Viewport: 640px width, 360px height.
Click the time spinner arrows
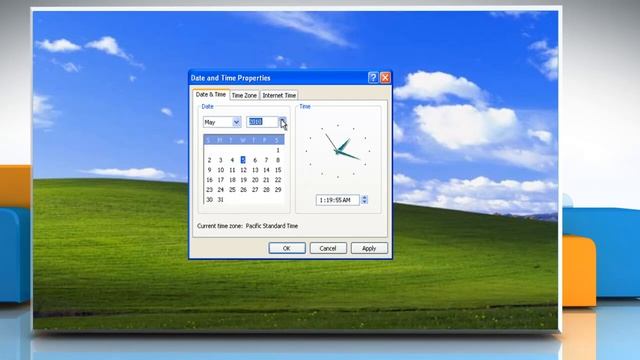[364, 200]
